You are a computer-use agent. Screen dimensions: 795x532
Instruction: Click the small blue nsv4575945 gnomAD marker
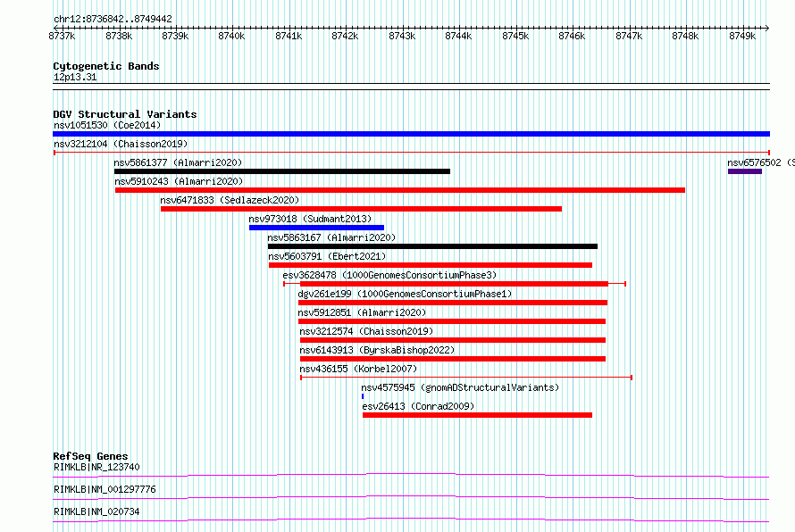point(363,396)
